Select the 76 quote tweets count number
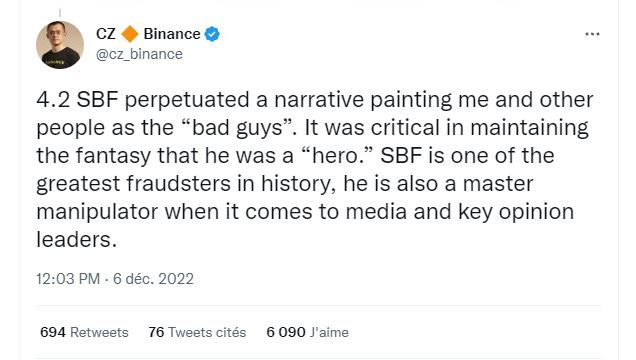This screenshot has height=360, width=636. pyautogui.click(x=156, y=332)
